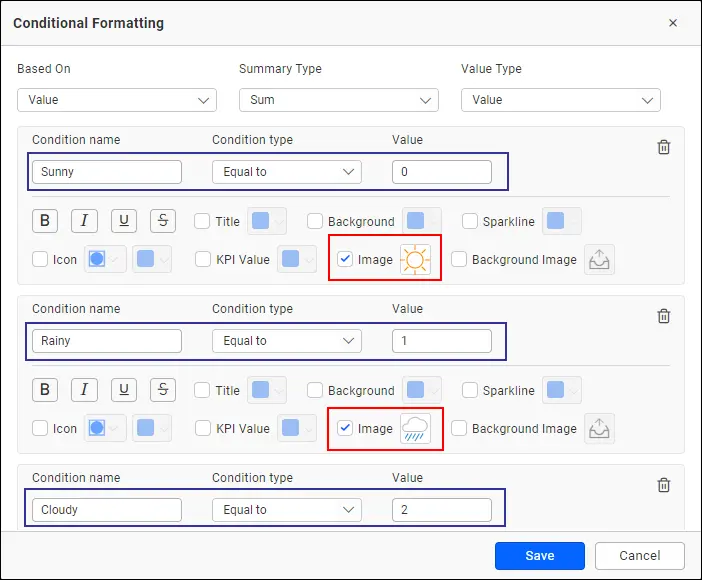Image resolution: width=702 pixels, height=580 pixels.
Task: Delete the Cloudy condition with trash icon
Action: click(663, 485)
